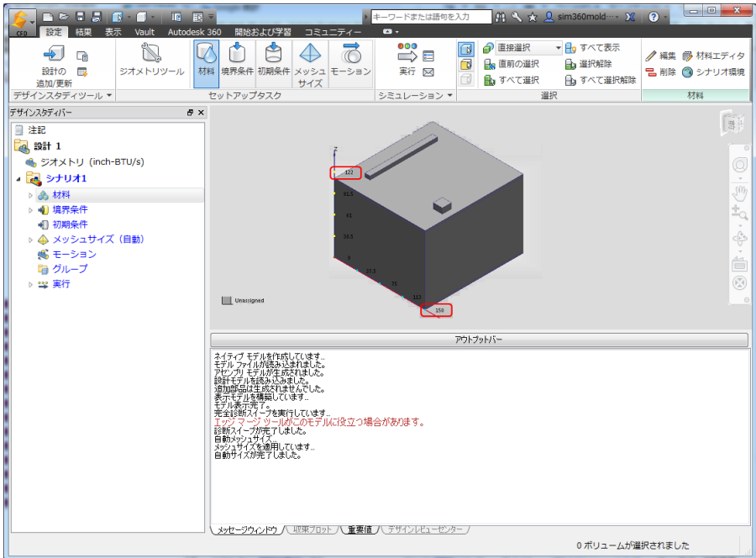This screenshot has height=558, width=756.
Task: Open the 材料 (Materials) setup task
Action: click(207, 63)
